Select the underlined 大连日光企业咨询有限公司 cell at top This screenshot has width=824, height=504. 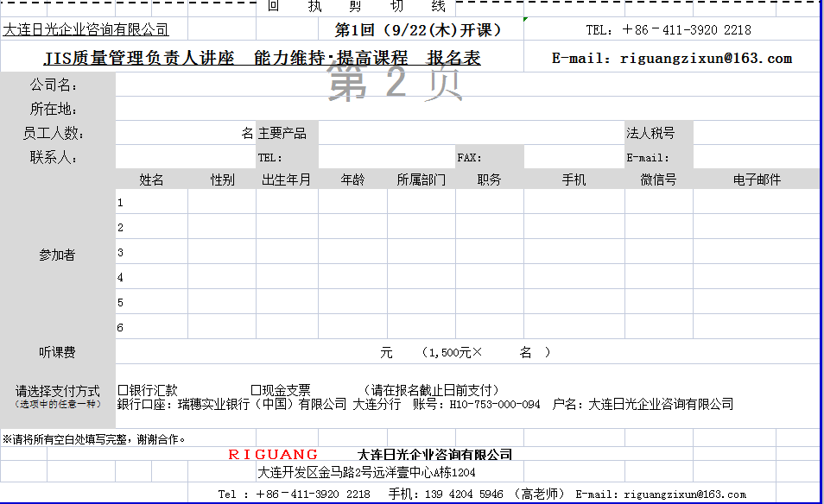[x=86, y=30]
